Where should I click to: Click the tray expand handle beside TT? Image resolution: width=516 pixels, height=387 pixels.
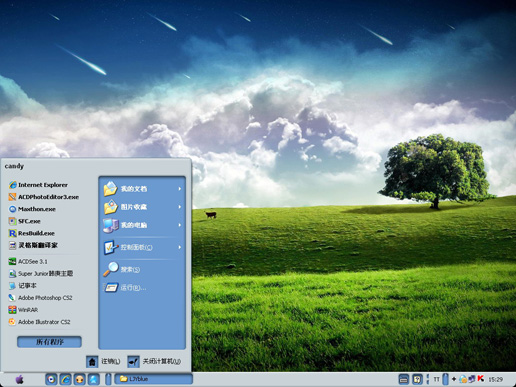(445, 379)
